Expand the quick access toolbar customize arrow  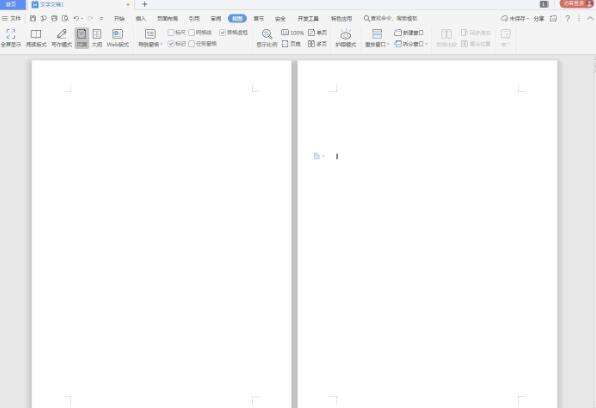click(x=101, y=18)
